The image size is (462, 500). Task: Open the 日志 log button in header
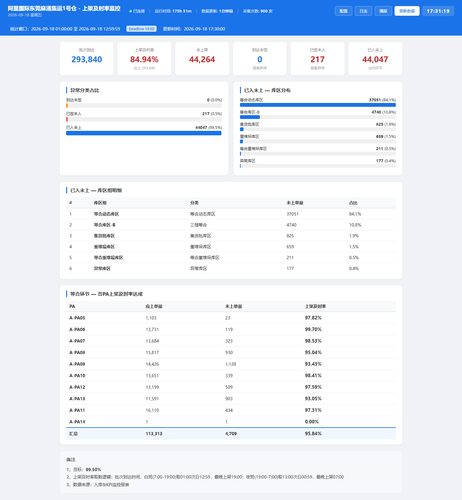363,11
